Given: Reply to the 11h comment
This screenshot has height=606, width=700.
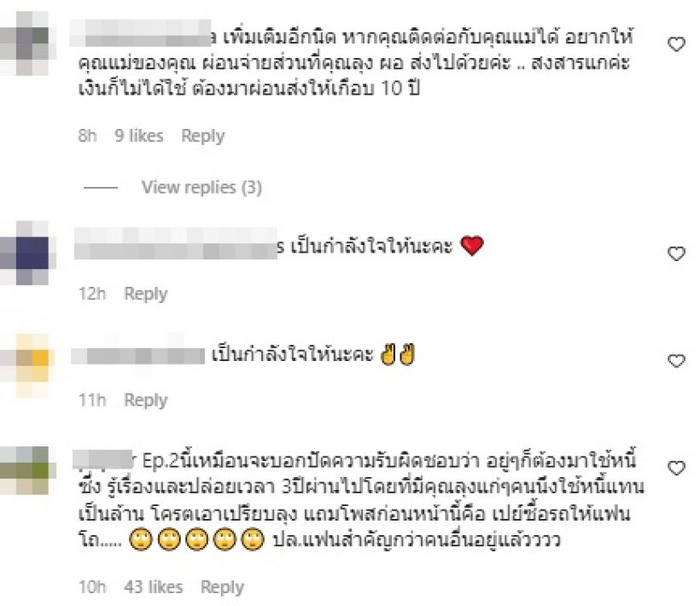Looking at the screenshot, I should coord(145,400).
